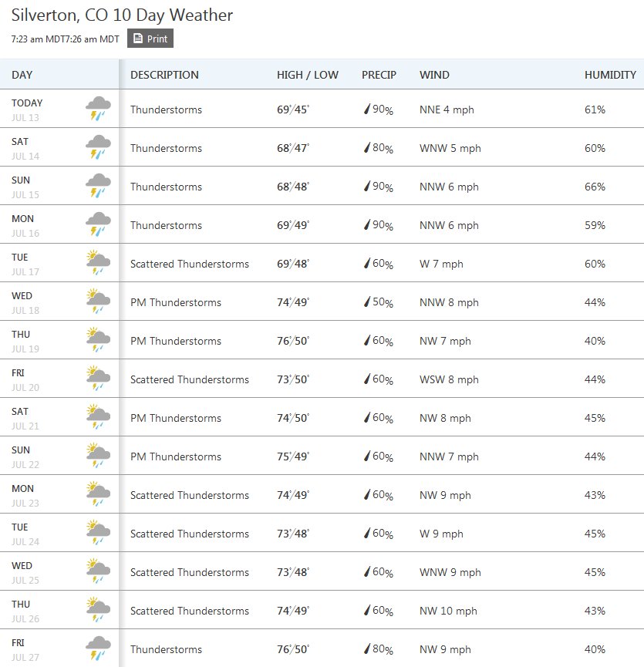Viewport: 644px width, 667px height.
Task: Click the THU label above JUL 19
Action: click(x=21, y=335)
